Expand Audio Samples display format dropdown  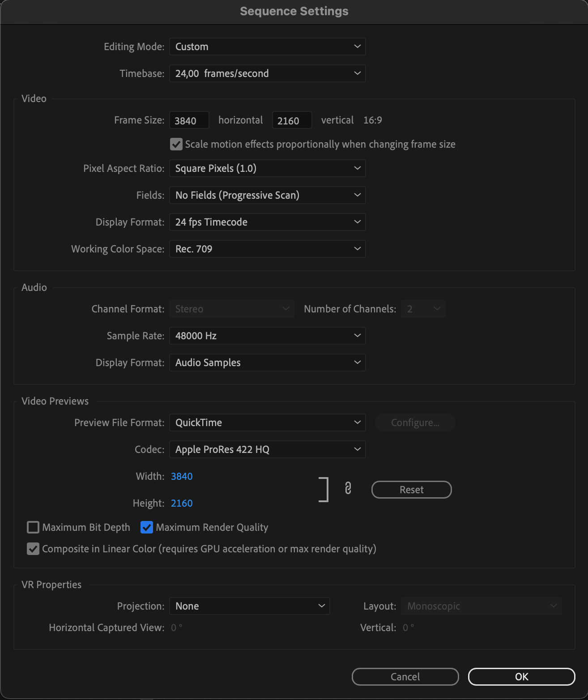(x=267, y=363)
